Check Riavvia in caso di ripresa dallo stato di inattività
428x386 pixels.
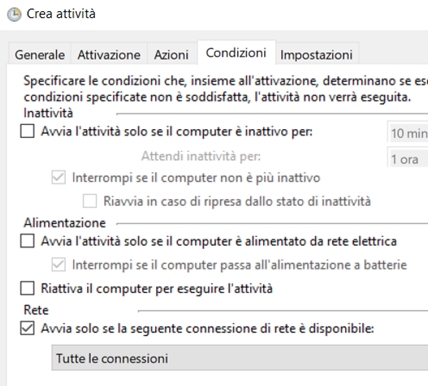click(x=90, y=201)
